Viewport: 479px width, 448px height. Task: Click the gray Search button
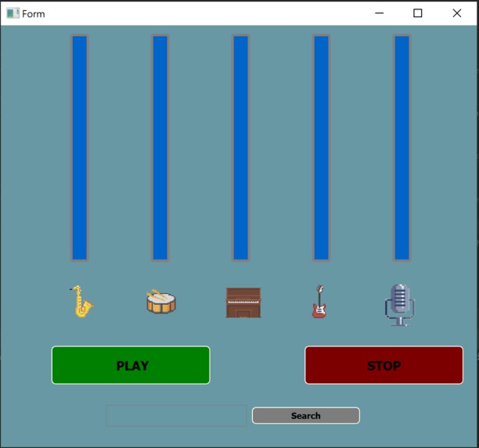(306, 416)
